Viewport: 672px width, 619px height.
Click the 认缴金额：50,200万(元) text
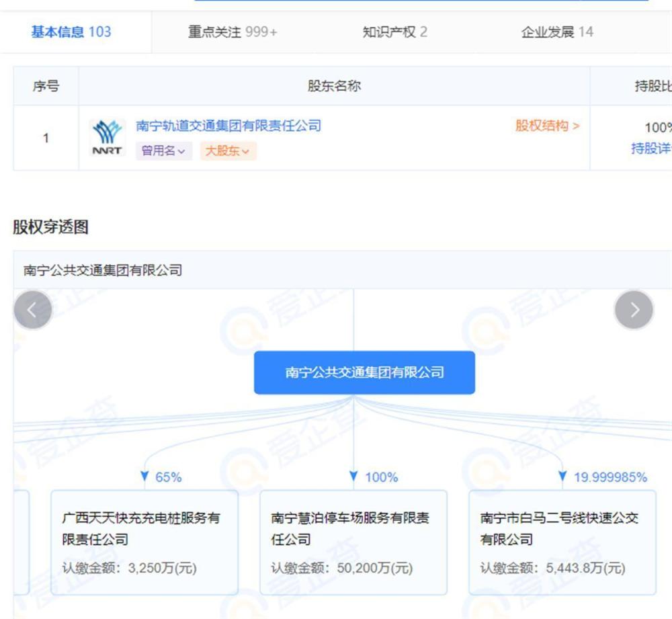pyautogui.click(x=342, y=568)
